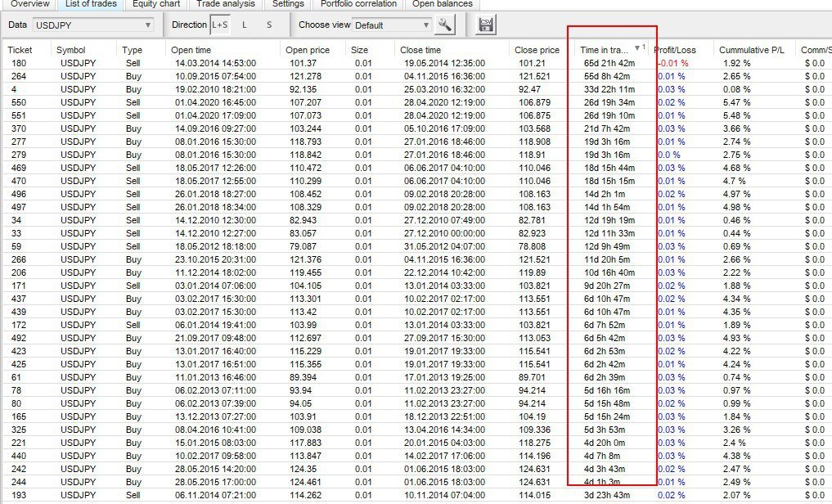The height and width of the screenshot is (504, 832).
Task: Click open price 113.42
Action: [x=303, y=312]
